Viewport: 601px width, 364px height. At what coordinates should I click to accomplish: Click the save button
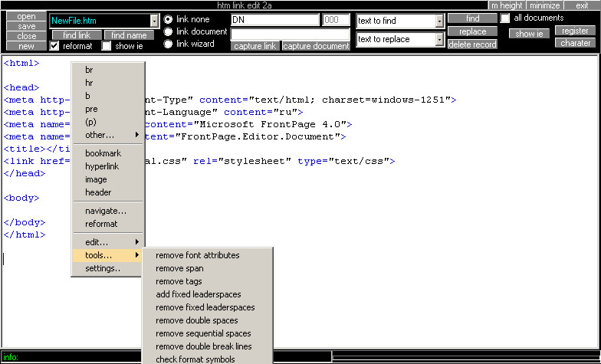(26, 26)
